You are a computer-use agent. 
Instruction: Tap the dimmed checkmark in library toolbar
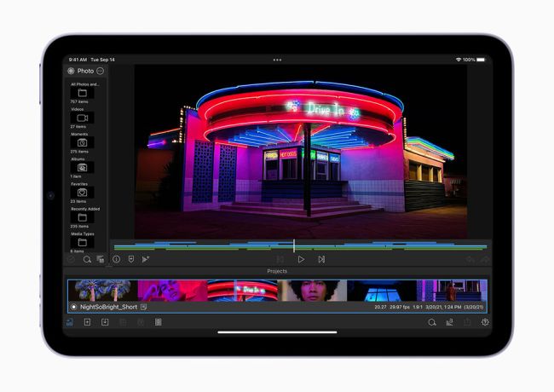(71, 260)
